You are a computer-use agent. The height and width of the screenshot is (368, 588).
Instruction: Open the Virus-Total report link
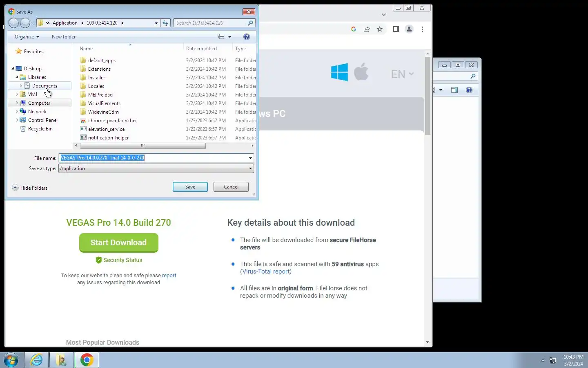[266, 272]
